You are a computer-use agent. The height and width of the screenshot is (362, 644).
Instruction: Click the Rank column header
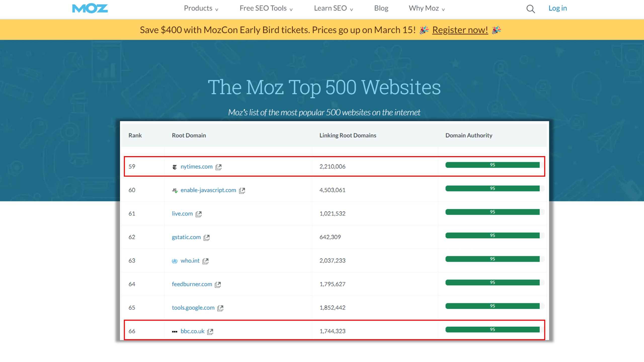click(x=135, y=135)
